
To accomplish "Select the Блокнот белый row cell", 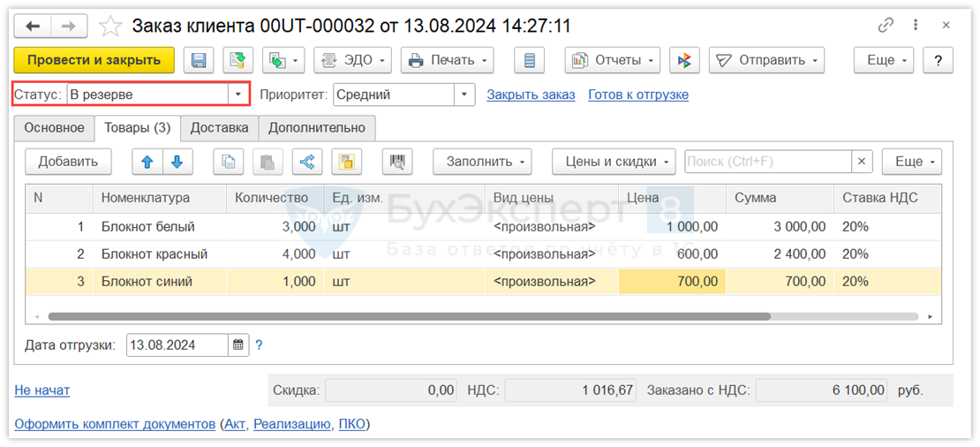I will point(160,227).
